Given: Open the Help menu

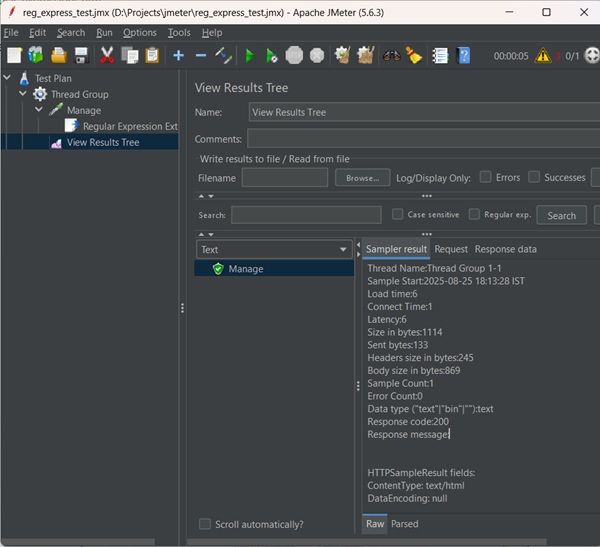Looking at the screenshot, I should (x=212, y=33).
